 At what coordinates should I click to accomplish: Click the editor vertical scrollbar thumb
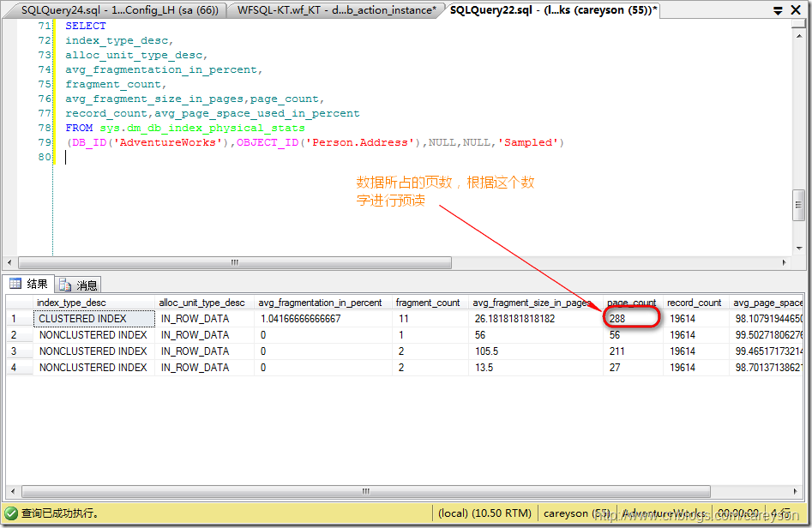tap(798, 205)
